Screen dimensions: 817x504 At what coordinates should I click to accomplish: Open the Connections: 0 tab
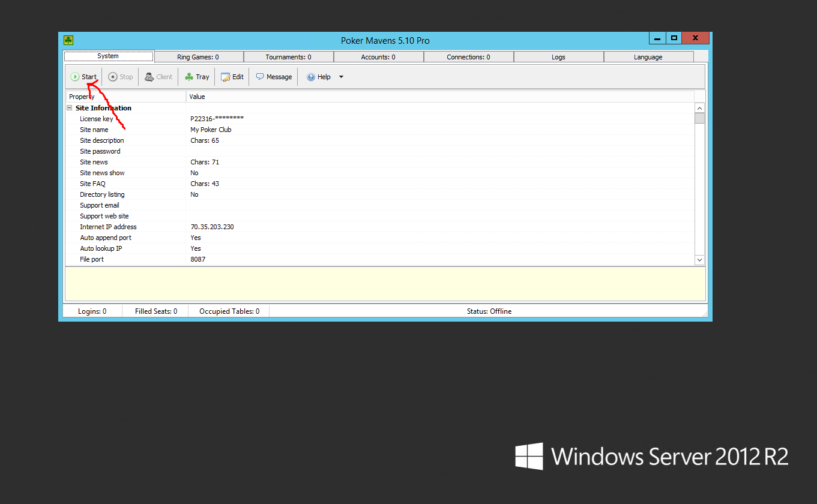coord(468,57)
